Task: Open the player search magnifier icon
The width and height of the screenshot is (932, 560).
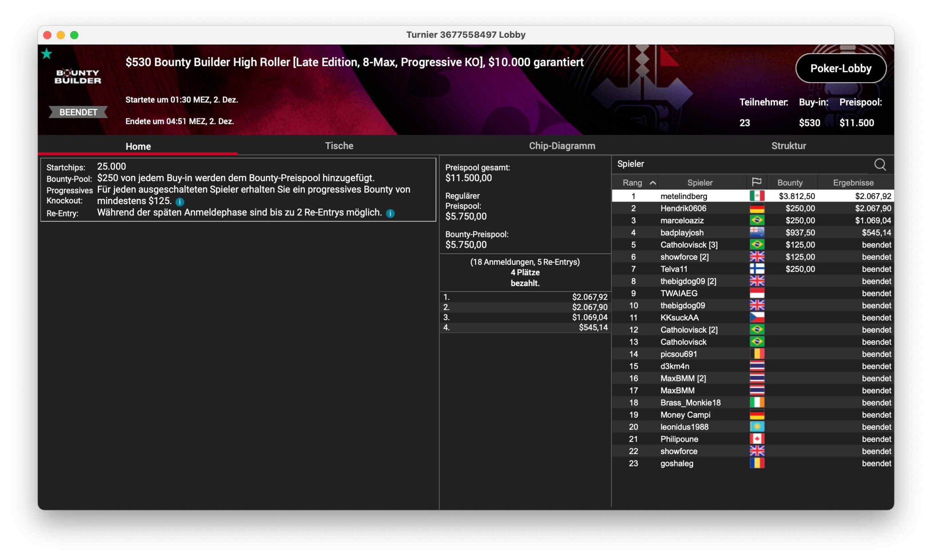Action: (879, 164)
